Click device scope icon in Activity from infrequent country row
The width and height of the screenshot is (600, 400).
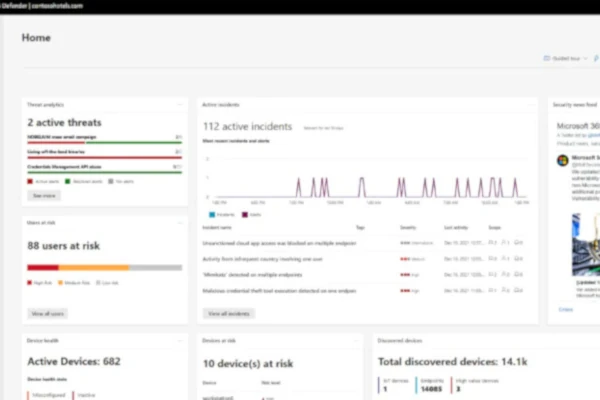click(492, 259)
